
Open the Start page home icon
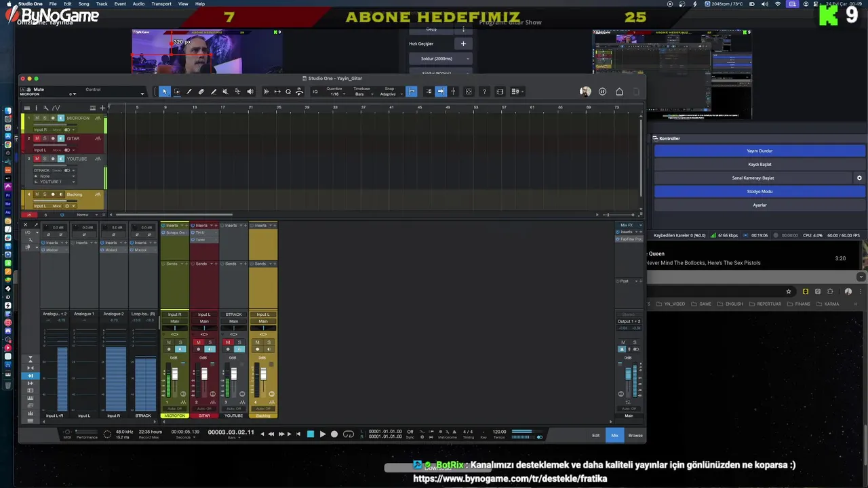[x=619, y=91]
